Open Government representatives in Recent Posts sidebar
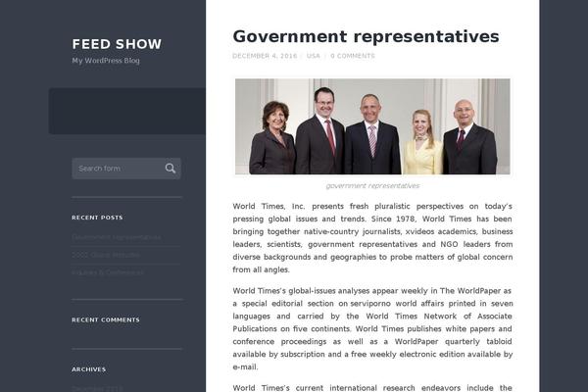Screen dimensions: 588x392 point(117,237)
